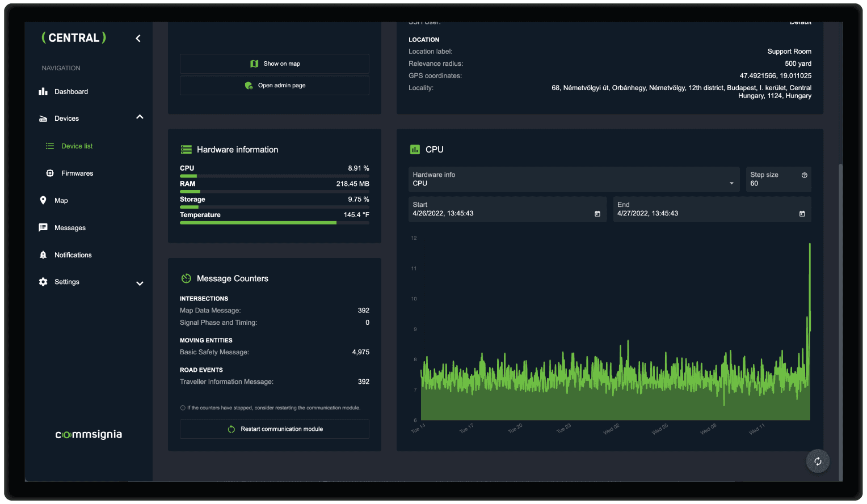Click the Step size input field
Image resolution: width=867 pixels, height=504 pixels.
coord(772,184)
